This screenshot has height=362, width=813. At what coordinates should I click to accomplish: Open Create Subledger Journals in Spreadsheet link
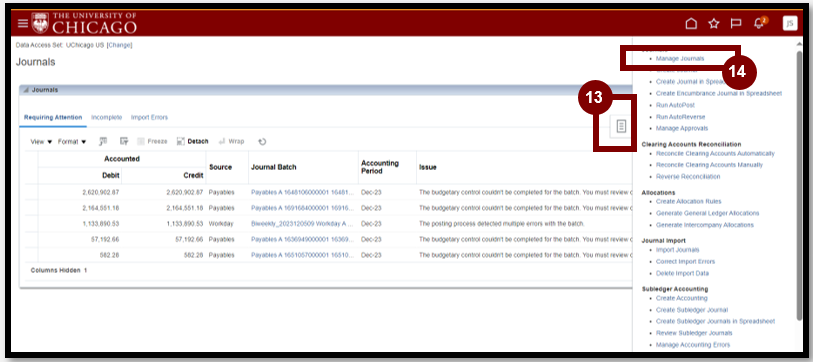click(715, 321)
